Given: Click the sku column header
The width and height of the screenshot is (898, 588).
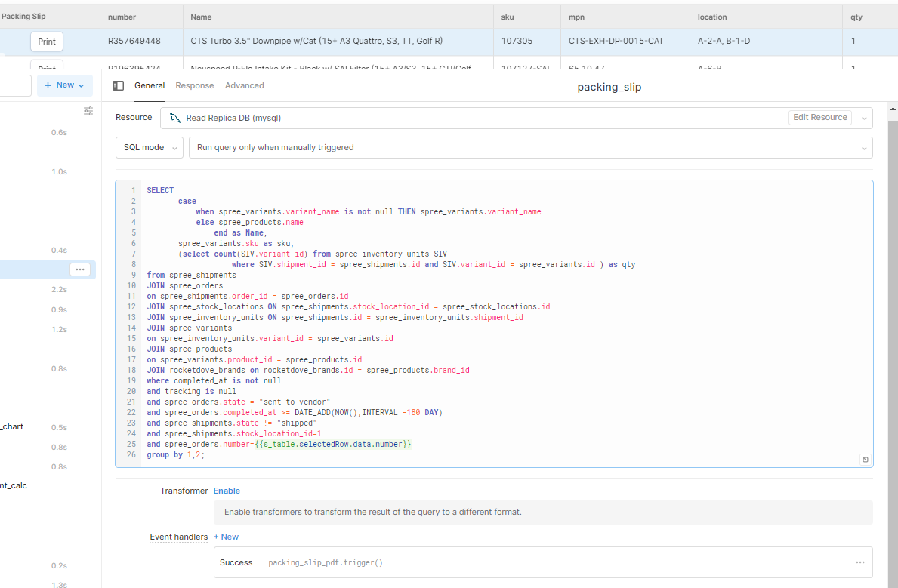Looking at the screenshot, I should point(527,17).
